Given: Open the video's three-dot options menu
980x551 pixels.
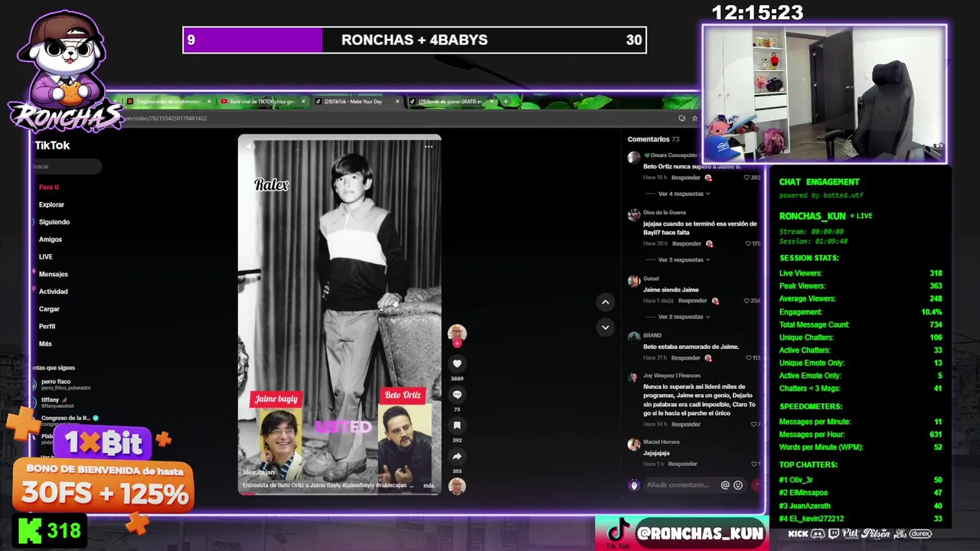Looking at the screenshot, I should (x=429, y=146).
